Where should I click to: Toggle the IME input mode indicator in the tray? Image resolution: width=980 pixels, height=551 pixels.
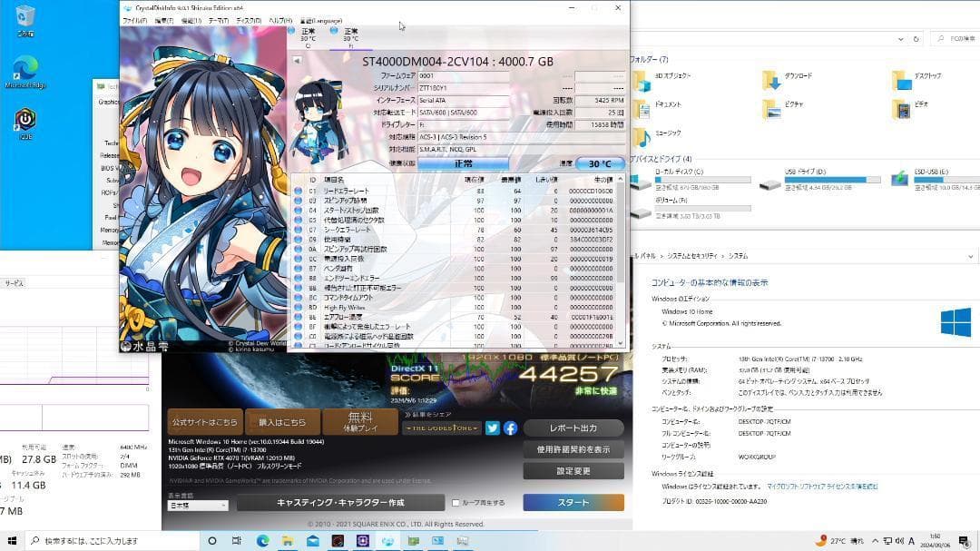point(911,542)
